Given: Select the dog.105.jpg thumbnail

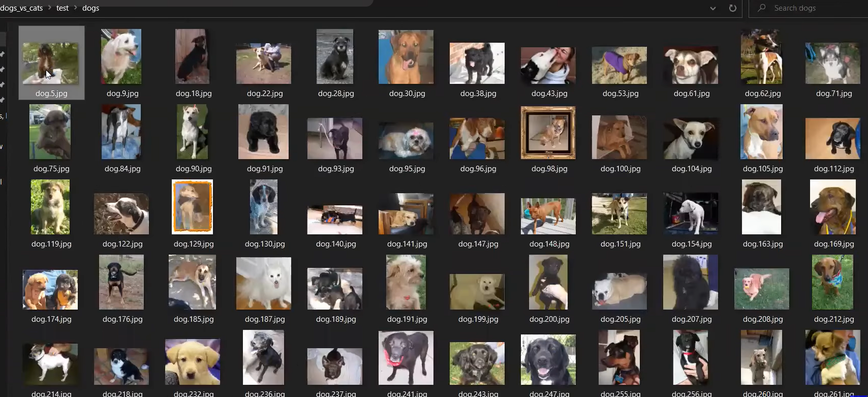Looking at the screenshot, I should tap(761, 132).
